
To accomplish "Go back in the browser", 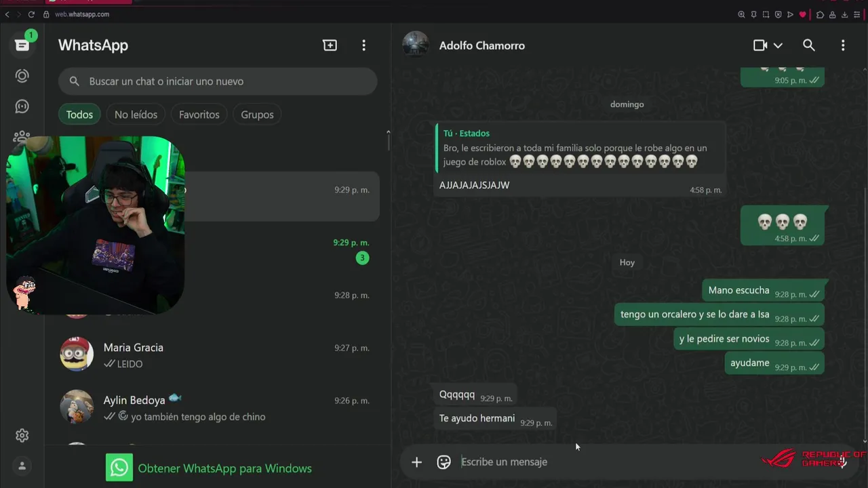I will pos(7,14).
